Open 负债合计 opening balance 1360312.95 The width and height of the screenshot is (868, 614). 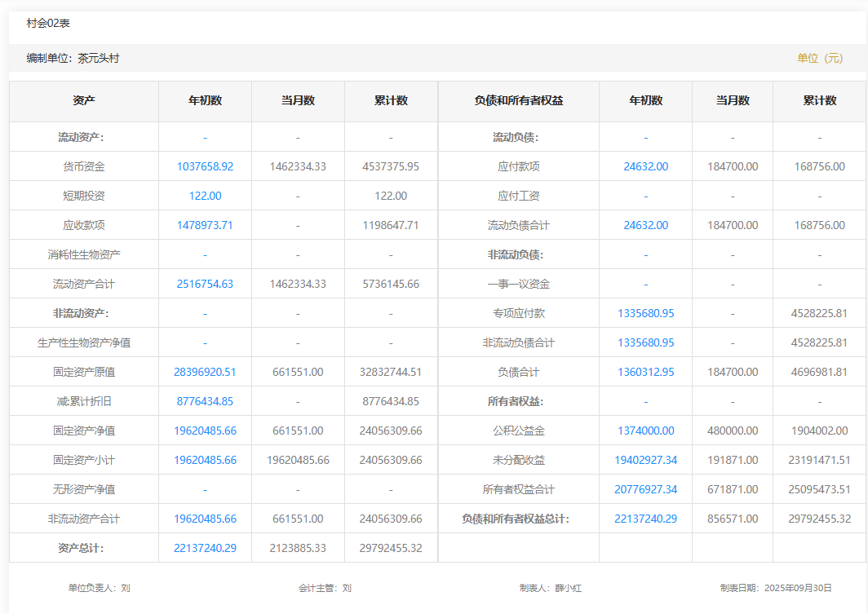[645, 372]
